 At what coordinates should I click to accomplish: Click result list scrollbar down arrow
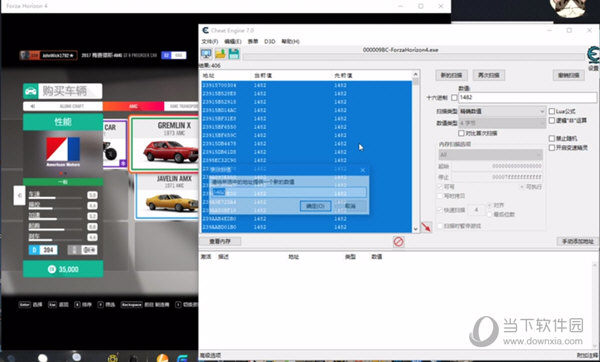click(x=416, y=229)
